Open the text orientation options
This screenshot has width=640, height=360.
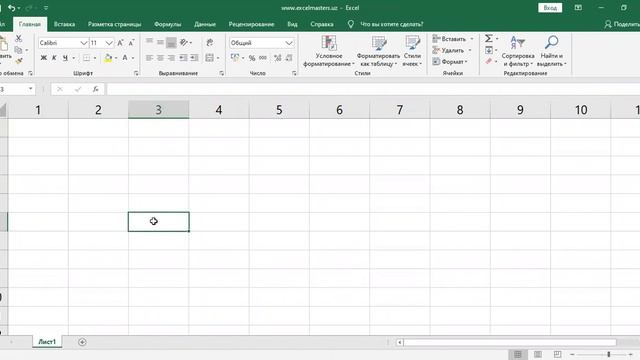point(184,42)
